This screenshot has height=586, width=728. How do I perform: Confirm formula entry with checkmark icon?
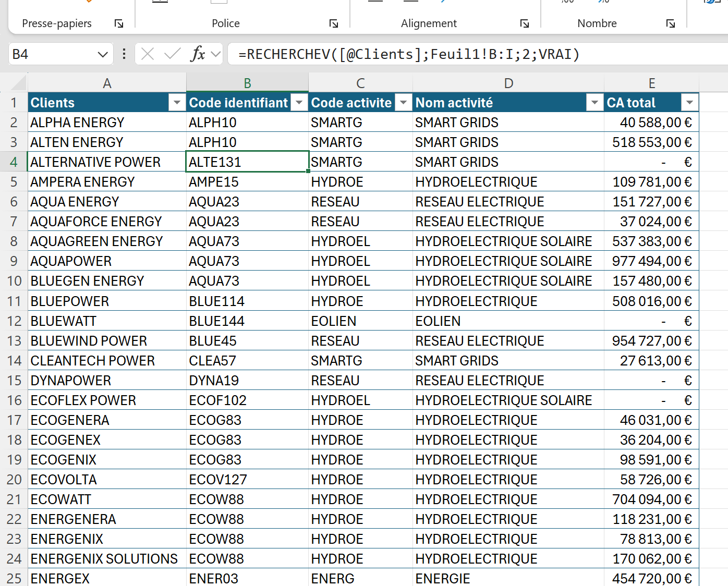(172, 54)
